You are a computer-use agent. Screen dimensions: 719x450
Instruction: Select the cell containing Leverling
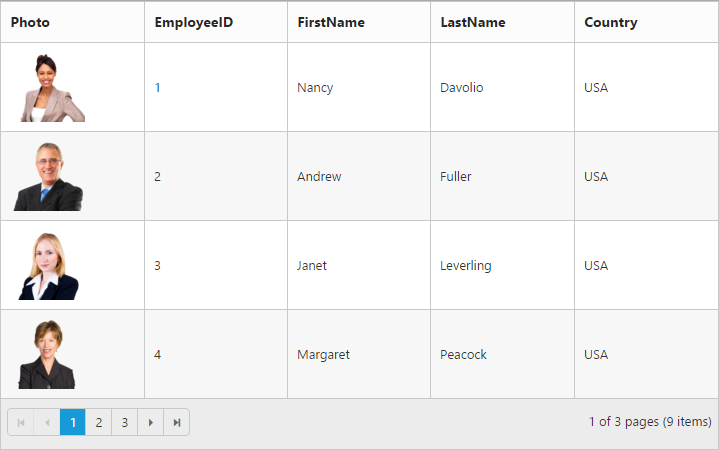point(503,265)
